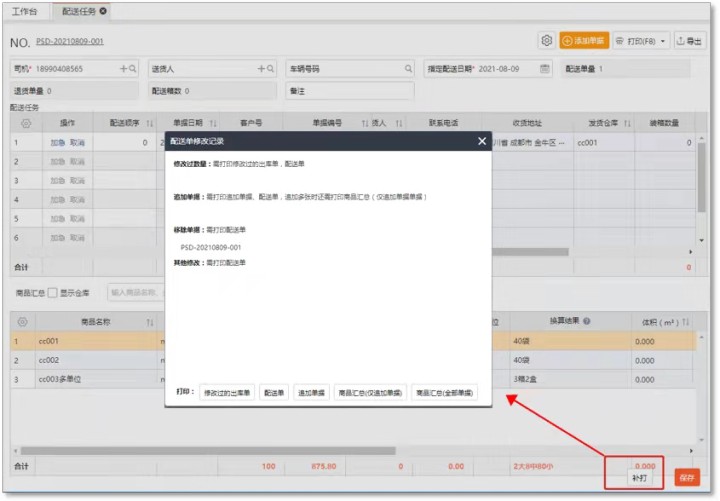Toggle the 显示仓库 checkbox
Image resolution: width=720 pixels, height=501 pixels.
tap(52, 293)
